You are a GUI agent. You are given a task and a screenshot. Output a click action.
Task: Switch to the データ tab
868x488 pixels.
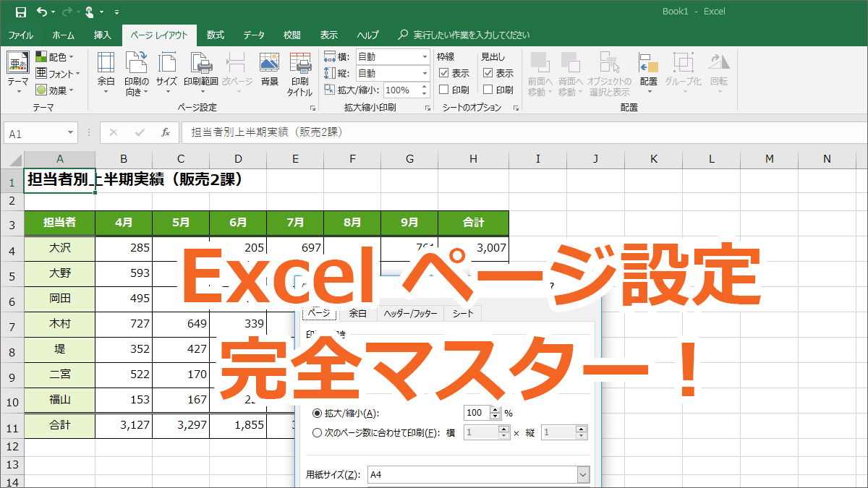tap(253, 35)
